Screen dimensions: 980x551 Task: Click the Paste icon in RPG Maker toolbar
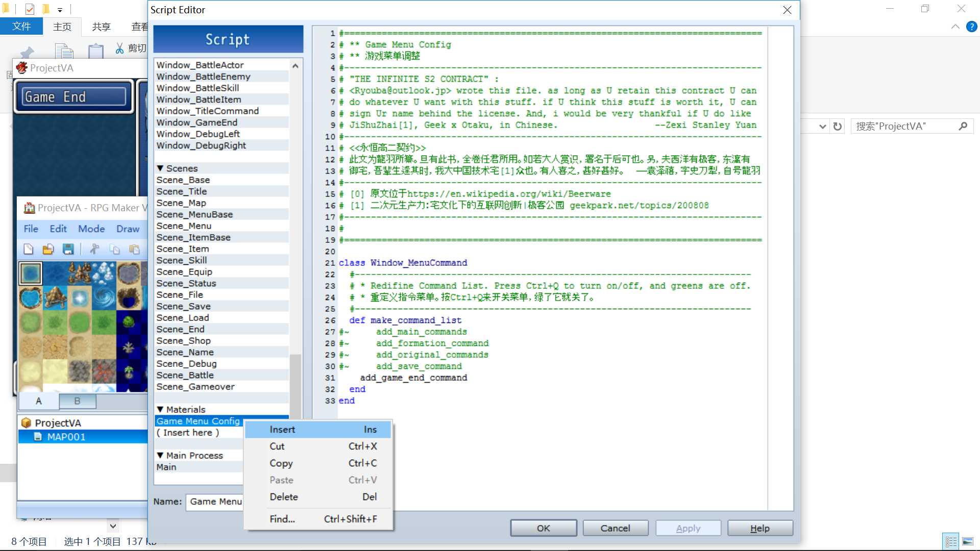134,249
